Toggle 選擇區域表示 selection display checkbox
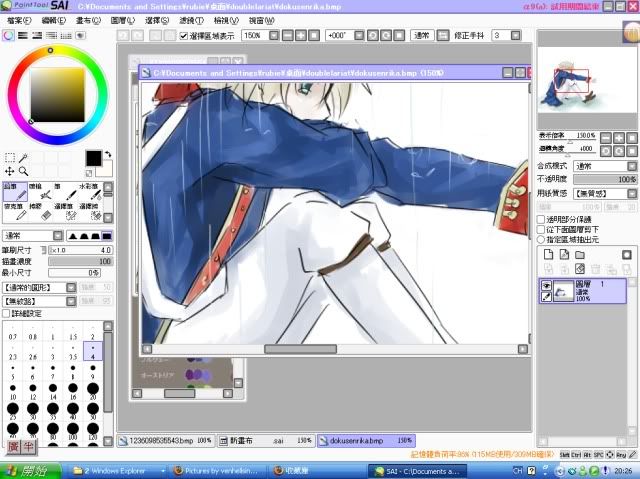 pyautogui.click(x=184, y=36)
